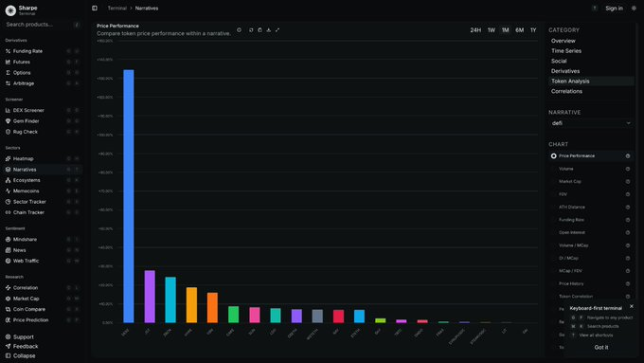
Task: Click the expand chart to fullscreen icon
Action: (x=277, y=30)
